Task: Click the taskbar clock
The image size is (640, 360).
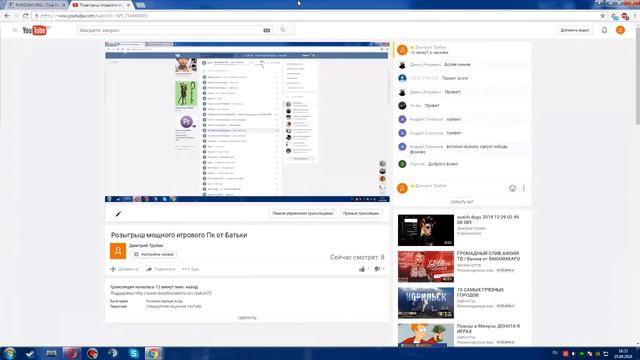Action: 623,353
